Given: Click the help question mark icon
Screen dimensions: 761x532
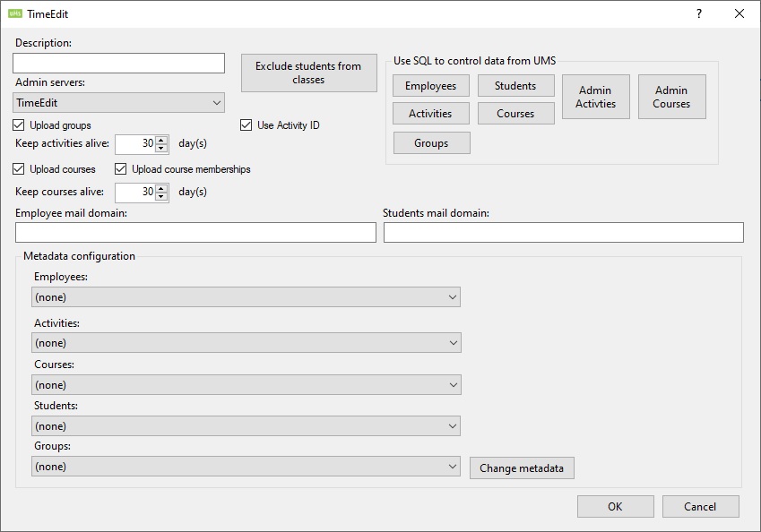Looking at the screenshot, I should [x=699, y=13].
